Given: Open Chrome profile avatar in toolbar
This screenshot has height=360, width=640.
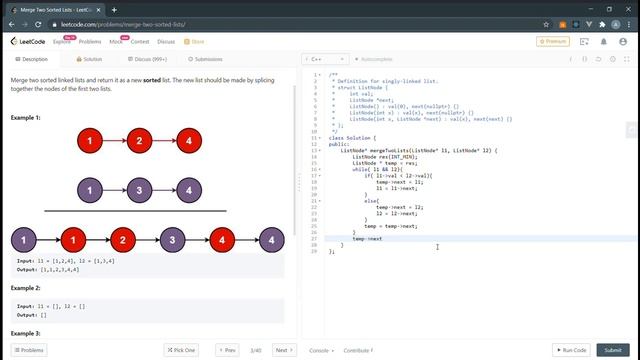Looking at the screenshot, I should 616,24.
